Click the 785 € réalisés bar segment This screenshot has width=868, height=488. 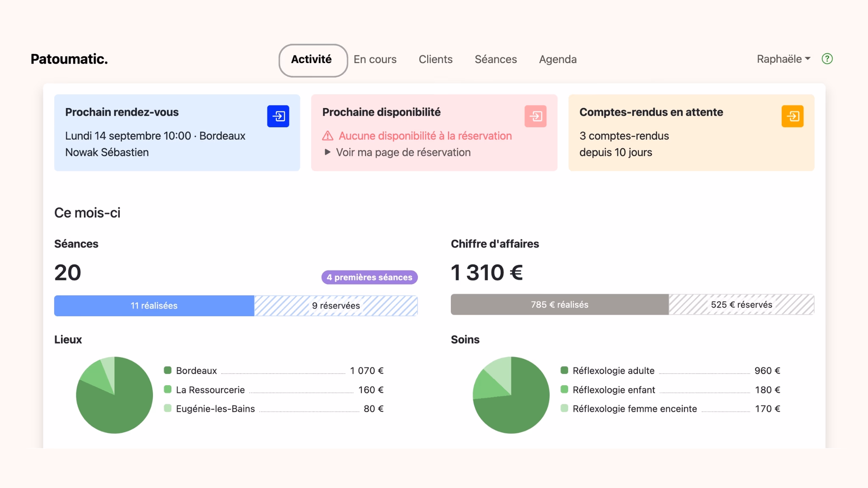tap(560, 305)
